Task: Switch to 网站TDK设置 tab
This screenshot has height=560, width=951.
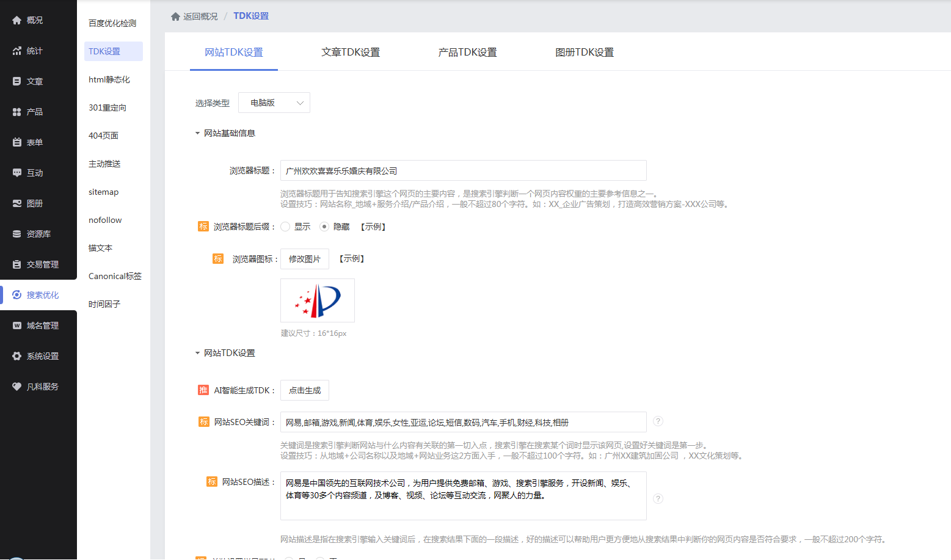Action: point(234,53)
